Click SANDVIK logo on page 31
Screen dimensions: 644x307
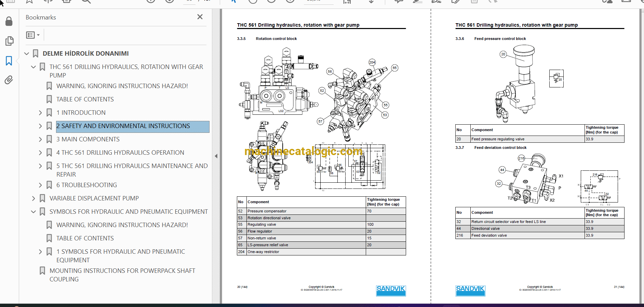coord(470,290)
